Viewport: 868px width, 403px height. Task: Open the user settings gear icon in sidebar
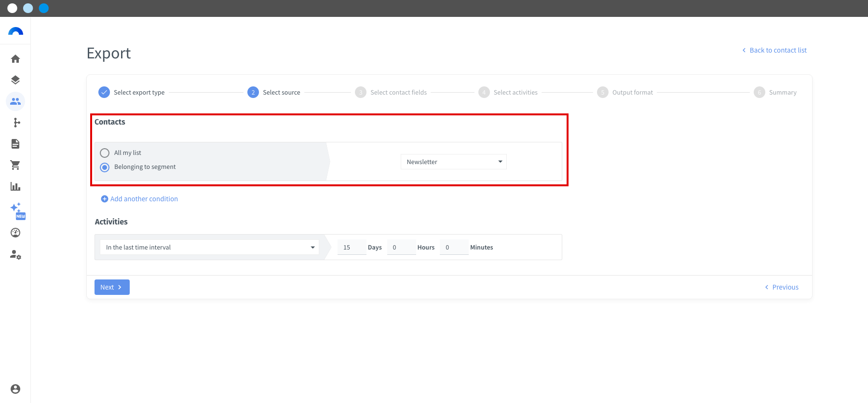(15, 254)
